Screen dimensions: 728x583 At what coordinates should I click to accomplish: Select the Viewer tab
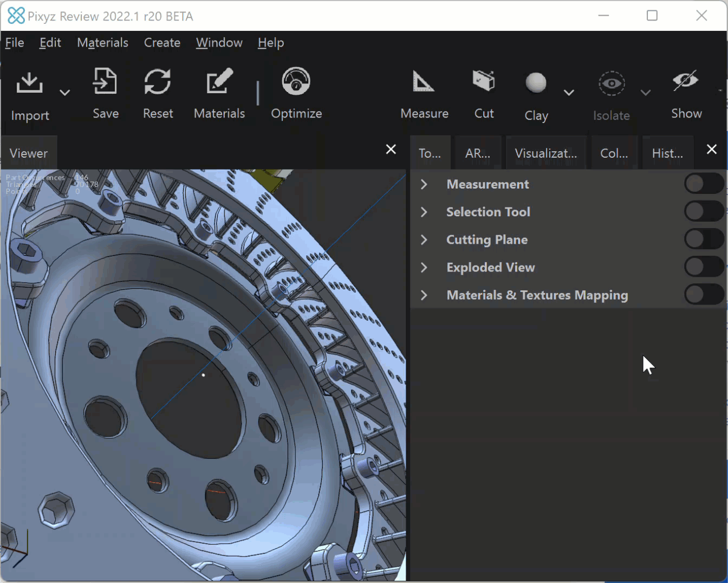coord(29,153)
